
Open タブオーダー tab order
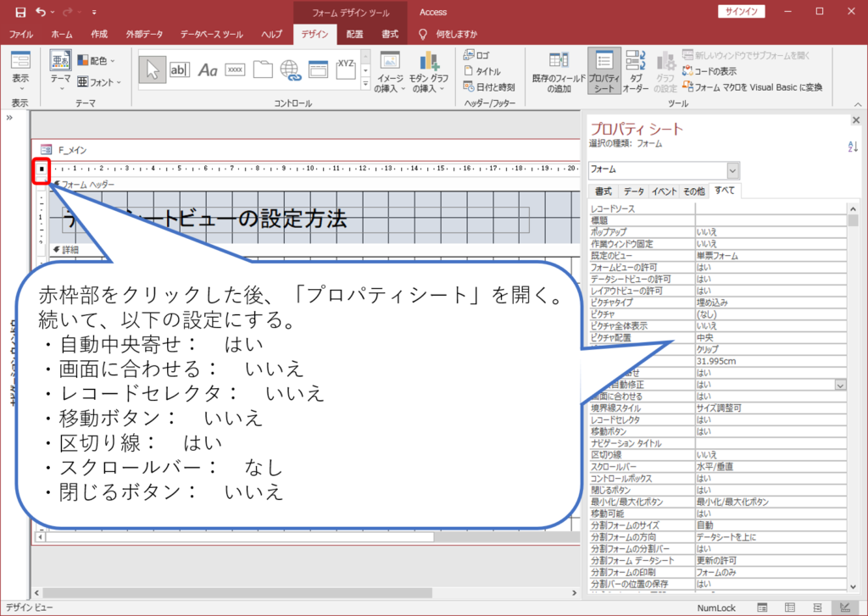(636, 72)
